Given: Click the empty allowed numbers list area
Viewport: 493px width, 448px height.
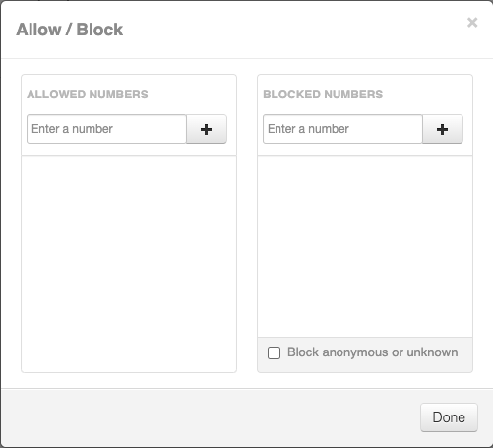Looking at the screenshot, I should (129, 264).
